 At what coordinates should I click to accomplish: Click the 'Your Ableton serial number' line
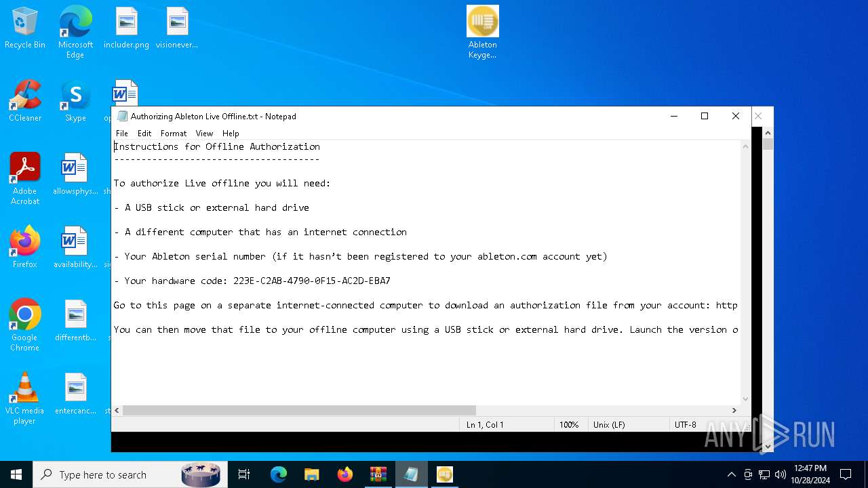click(361, 256)
